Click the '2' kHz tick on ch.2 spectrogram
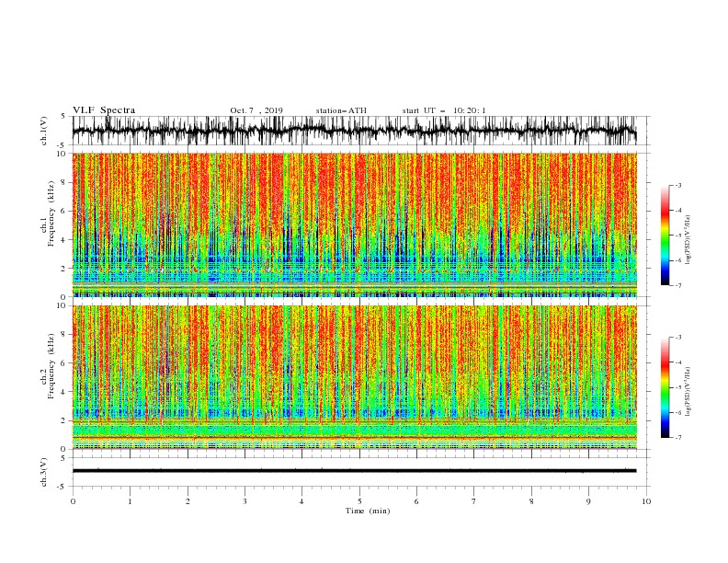 point(64,420)
